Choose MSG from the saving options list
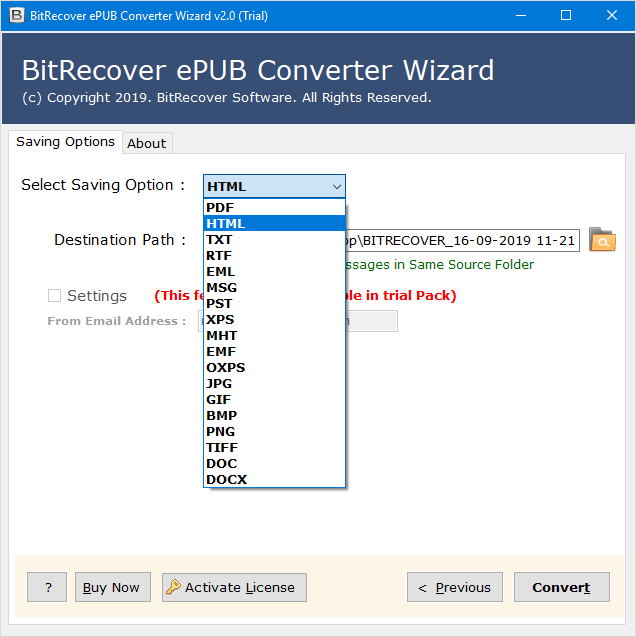The height and width of the screenshot is (637, 636). tap(274, 288)
